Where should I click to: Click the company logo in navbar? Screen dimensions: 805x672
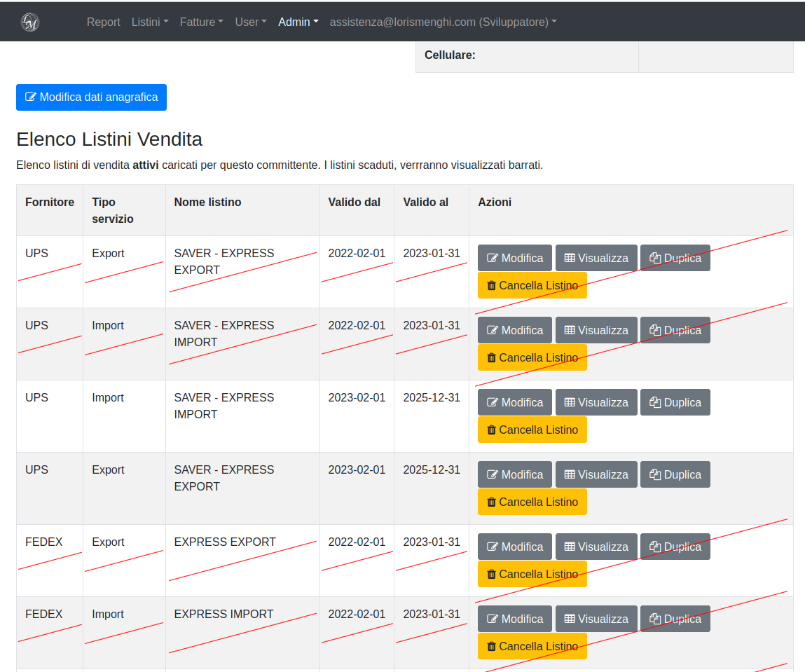pos(30,22)
